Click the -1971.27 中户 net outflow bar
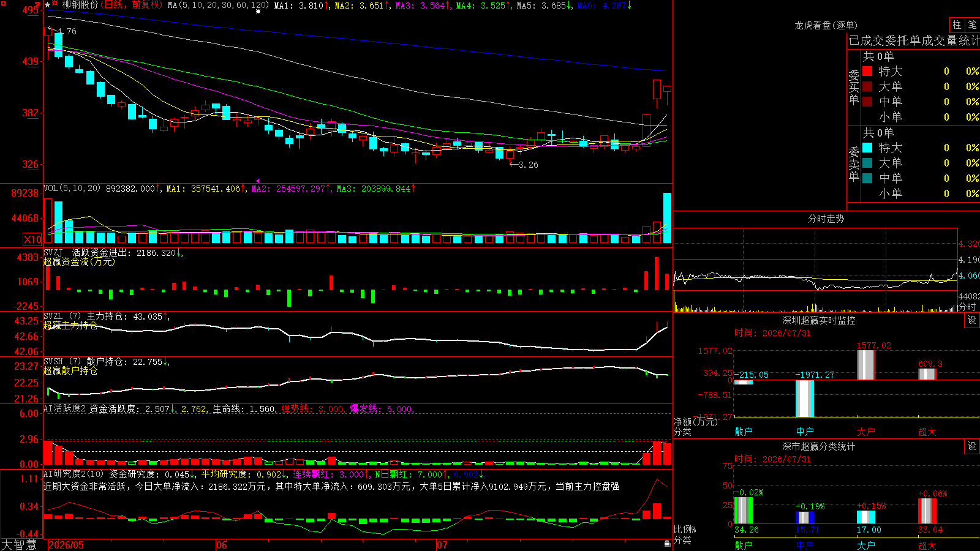Image resolution: width=980 pixels, height=551 pixels. [x=805, y=399]
